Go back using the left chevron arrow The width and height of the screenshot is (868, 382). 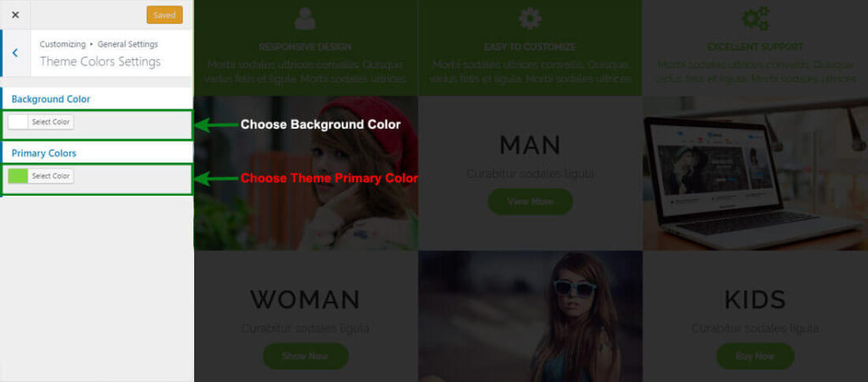(15, 53)
